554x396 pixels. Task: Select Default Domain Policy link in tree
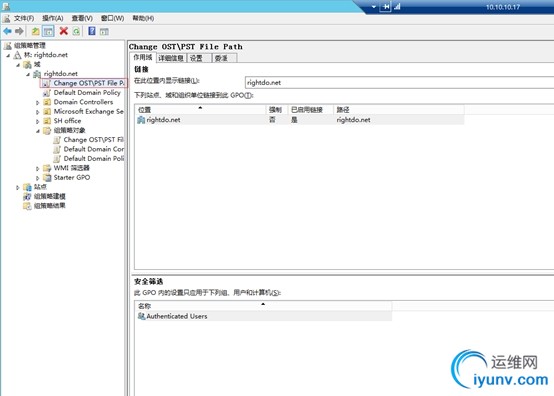87,93
